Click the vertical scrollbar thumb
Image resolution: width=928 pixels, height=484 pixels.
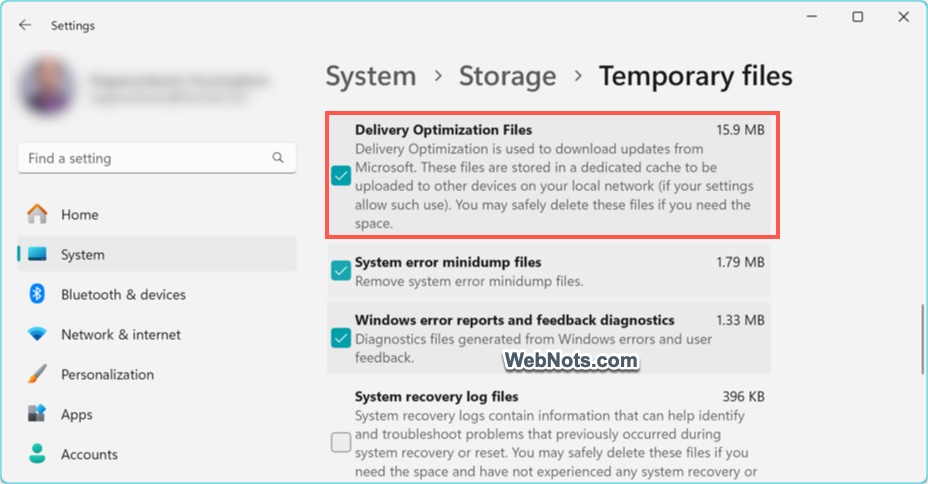coord(921,338)
